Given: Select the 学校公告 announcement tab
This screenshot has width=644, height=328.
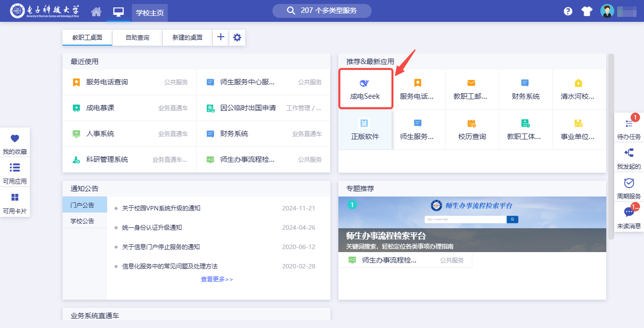Looking at the screenshot, I should point(82,221).
